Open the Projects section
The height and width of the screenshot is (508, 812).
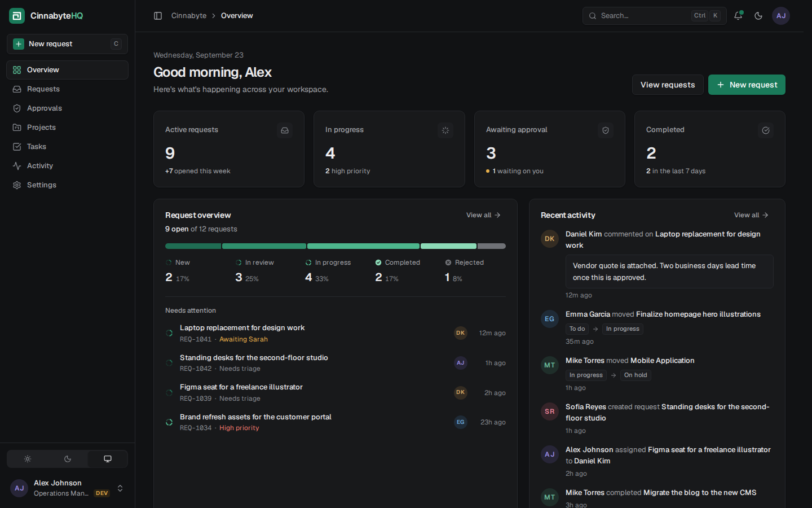point(67,128)
